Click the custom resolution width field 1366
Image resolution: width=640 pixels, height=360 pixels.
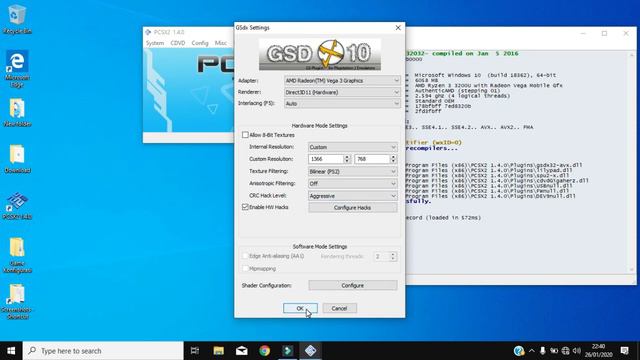pyautogui.click(x=326, y=159)
